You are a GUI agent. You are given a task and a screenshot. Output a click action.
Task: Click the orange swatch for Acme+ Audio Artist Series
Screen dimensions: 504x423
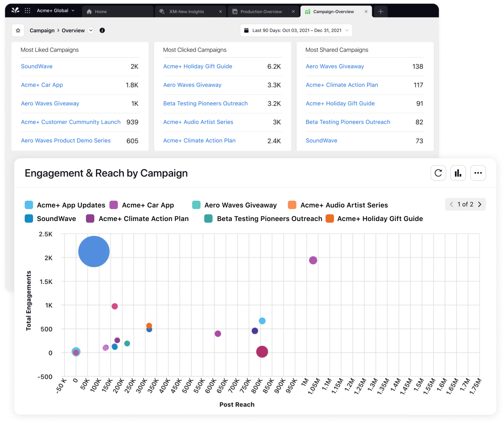(292, 205)
